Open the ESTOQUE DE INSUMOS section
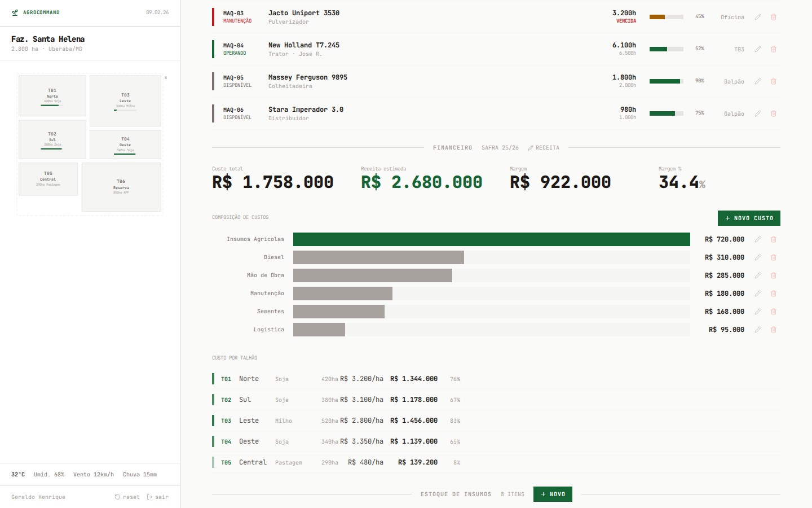Image resolution: width=812 pixels, height=508 pixels. click(x=456, y=494)
